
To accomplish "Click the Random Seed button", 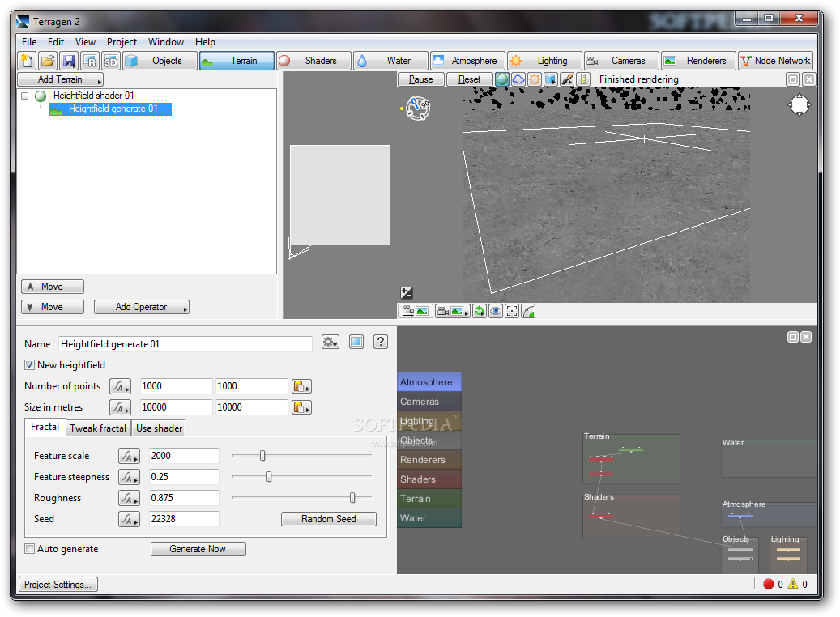I will click(329, 519).
